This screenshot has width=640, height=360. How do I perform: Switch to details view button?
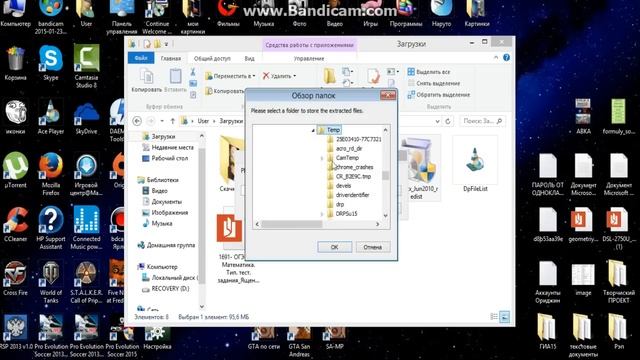tap(494, 317)
